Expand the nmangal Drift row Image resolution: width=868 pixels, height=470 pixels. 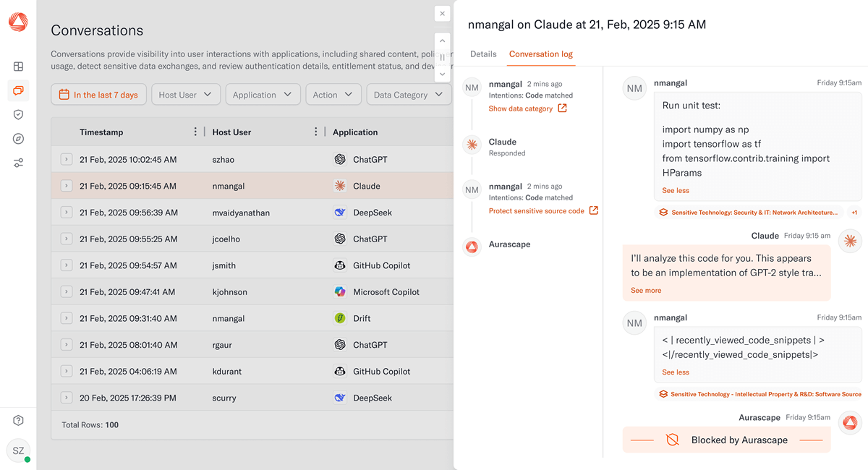click(66, 318)
